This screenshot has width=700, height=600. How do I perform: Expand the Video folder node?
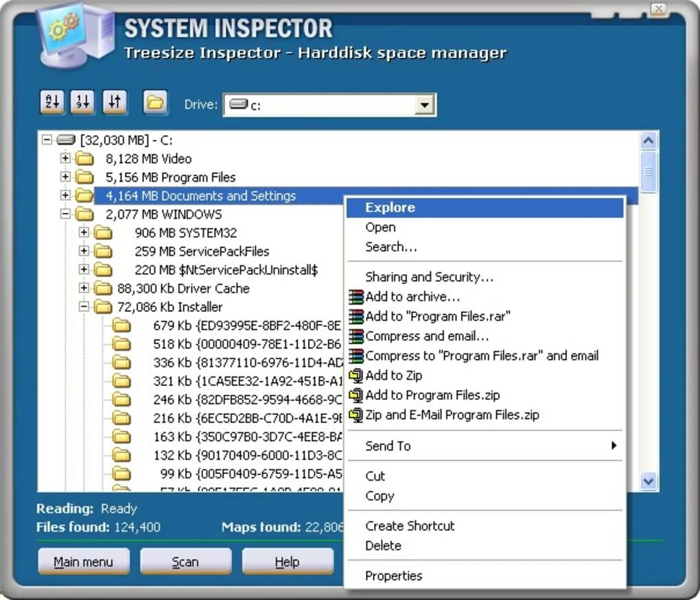(x=65, y=158)
